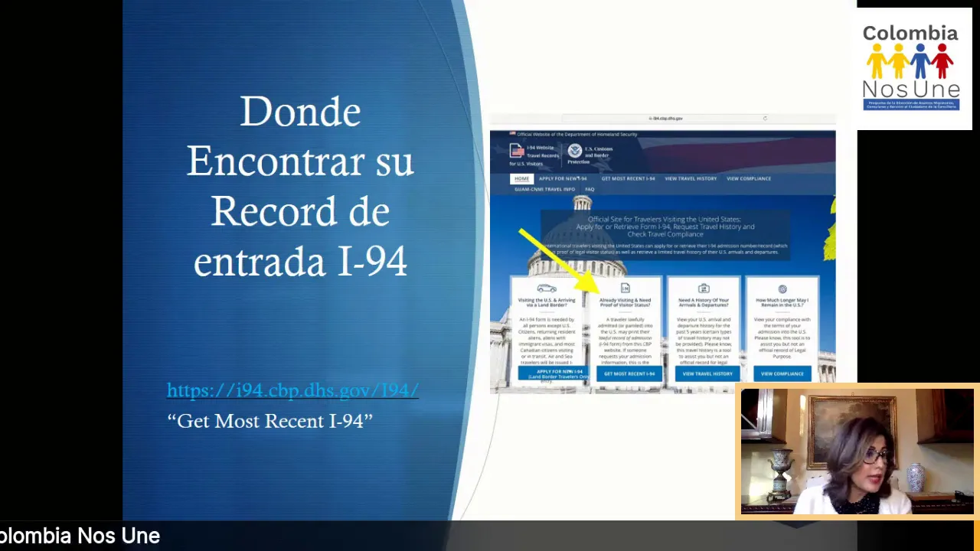Select the presenter webcam thumbnail
This screenshot has height=551, width=980.
857,452
